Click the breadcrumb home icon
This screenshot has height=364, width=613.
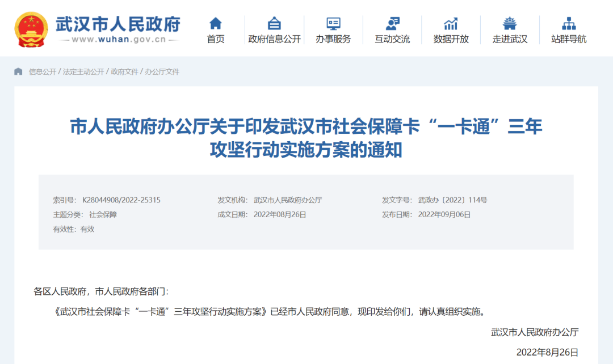click(19, 71)
